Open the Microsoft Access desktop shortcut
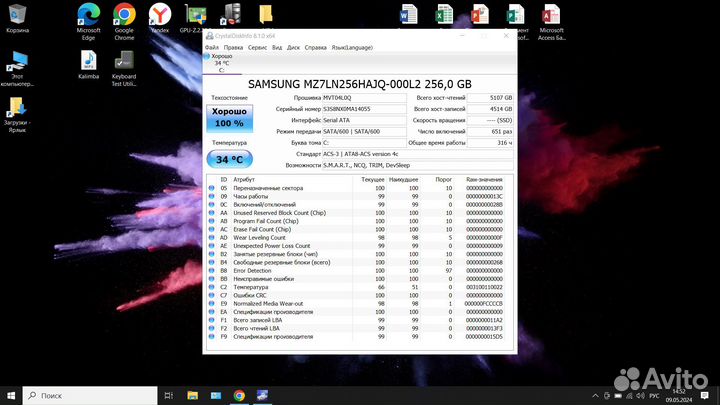The image size is (720, 405). tap(551, 21)
